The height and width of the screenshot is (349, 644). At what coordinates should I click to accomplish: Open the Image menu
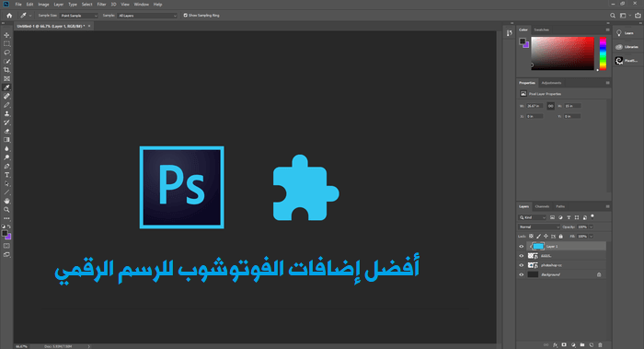(43, 4)
